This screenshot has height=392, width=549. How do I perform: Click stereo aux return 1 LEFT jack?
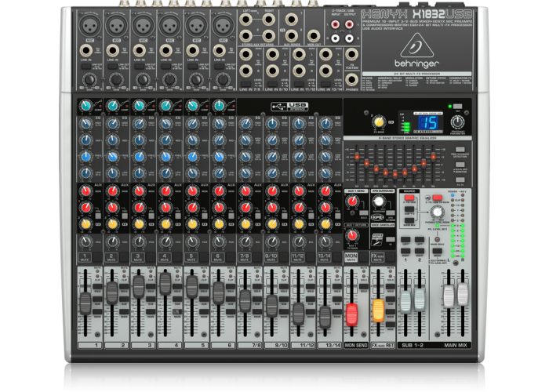245,20
